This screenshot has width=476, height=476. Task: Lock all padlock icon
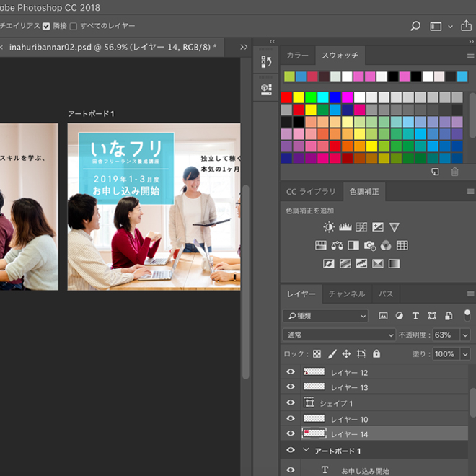376,353
